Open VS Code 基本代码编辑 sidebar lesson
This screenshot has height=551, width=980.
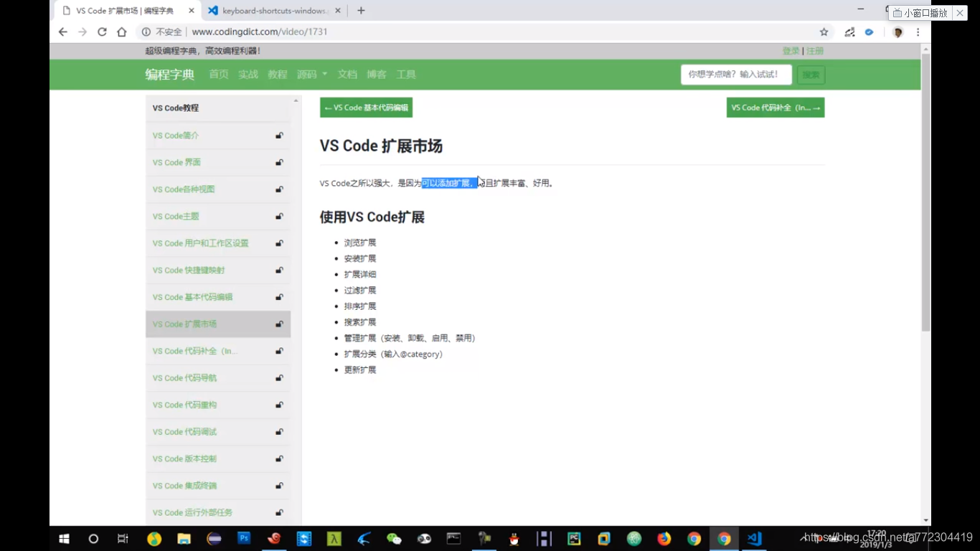(x=192, y=297)
